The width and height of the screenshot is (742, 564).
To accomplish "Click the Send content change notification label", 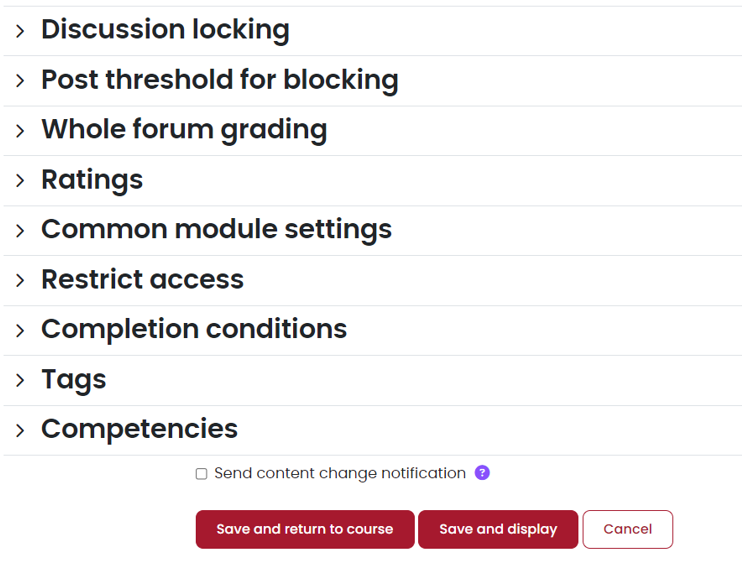I will pos(339,473).
